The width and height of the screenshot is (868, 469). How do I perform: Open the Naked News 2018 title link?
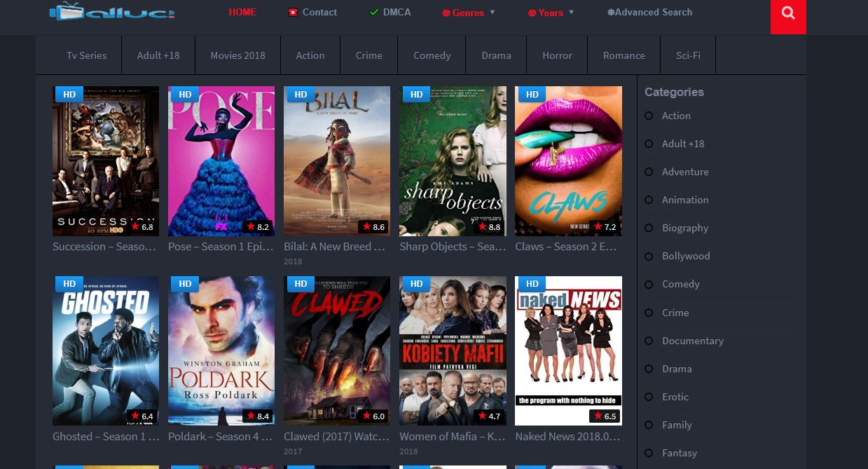click(567, 436)
